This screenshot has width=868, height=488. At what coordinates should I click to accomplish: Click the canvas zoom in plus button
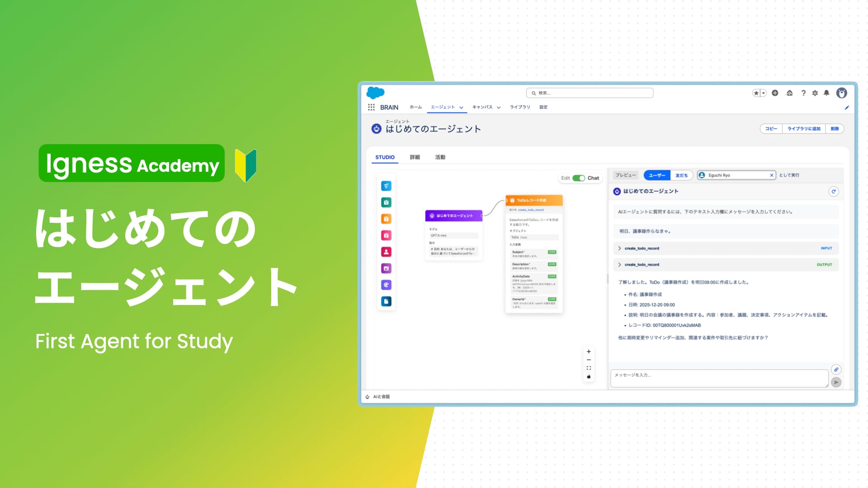coord(589,352)
